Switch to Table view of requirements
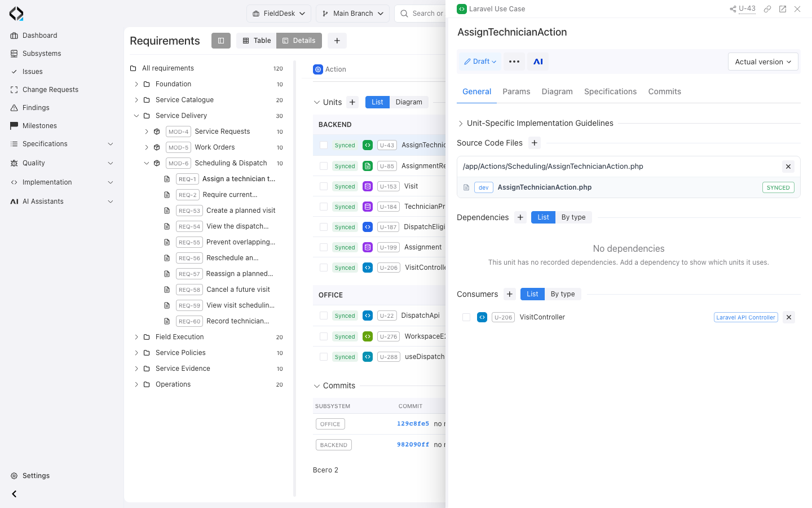The image size is (812, 508). [x=257, y=41]
